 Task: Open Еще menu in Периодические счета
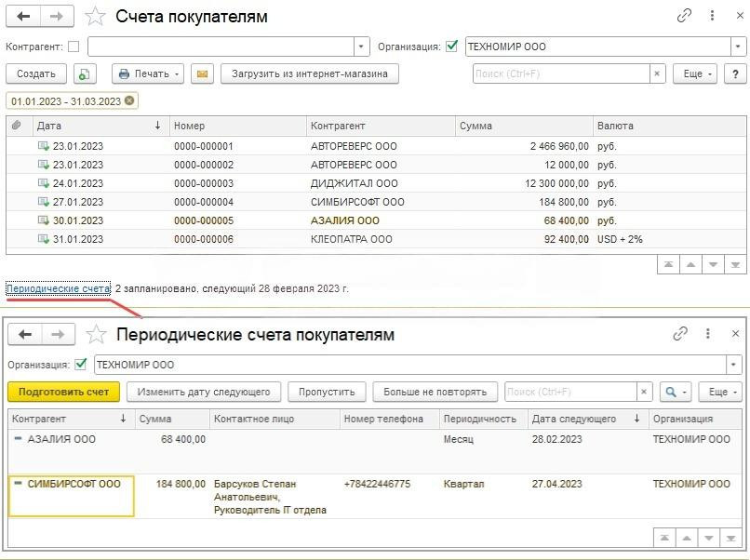coord(720,392)
